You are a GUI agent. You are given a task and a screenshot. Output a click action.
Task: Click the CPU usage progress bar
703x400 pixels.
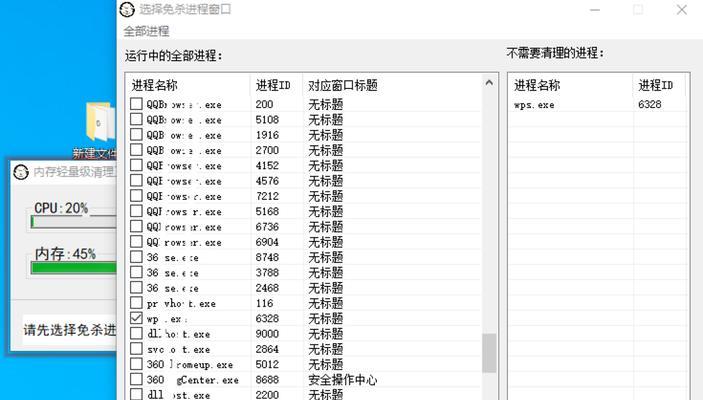[x=73, y=222]
